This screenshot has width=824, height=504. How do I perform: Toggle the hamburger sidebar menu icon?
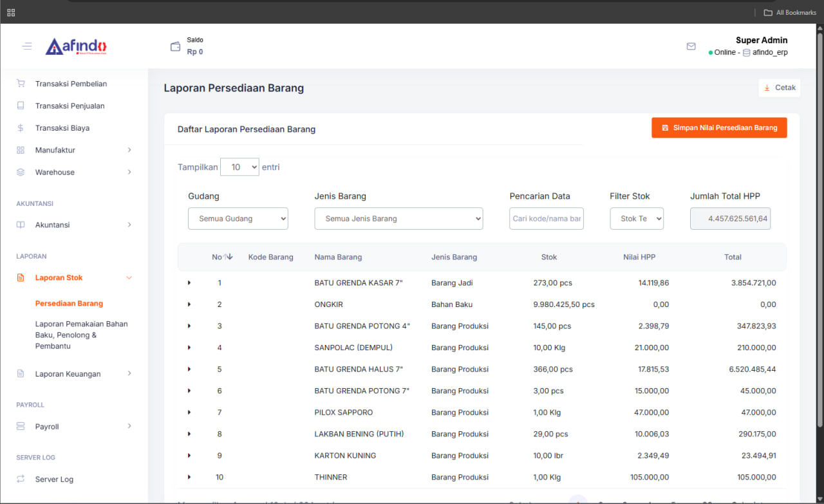tap(27, 46)
